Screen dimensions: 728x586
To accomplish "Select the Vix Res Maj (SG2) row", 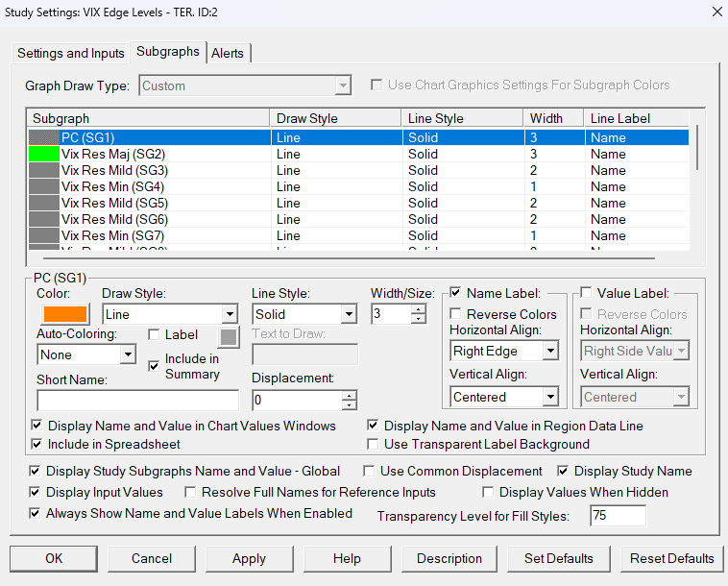I will tap(357, 154).
